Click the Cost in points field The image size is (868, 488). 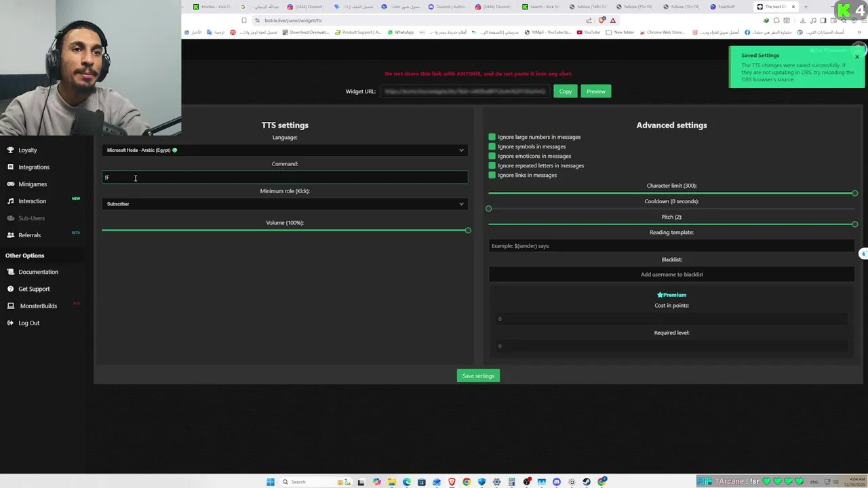click(x=671, y=319)
